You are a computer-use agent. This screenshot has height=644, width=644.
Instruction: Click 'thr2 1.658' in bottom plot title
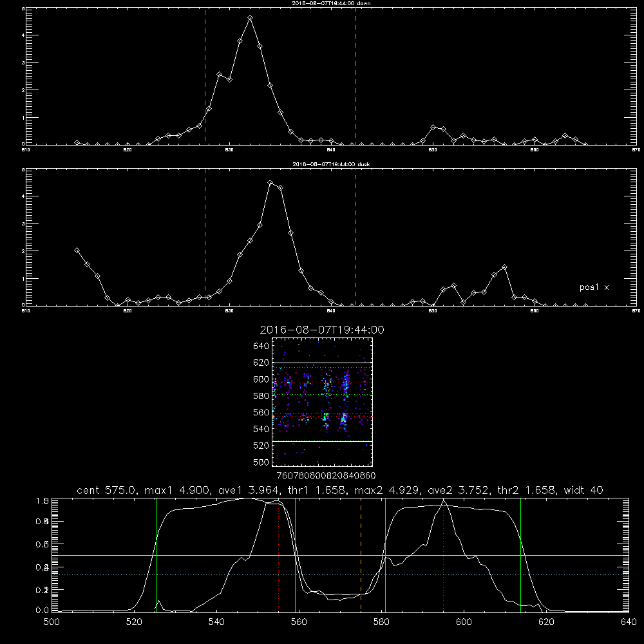527,490
